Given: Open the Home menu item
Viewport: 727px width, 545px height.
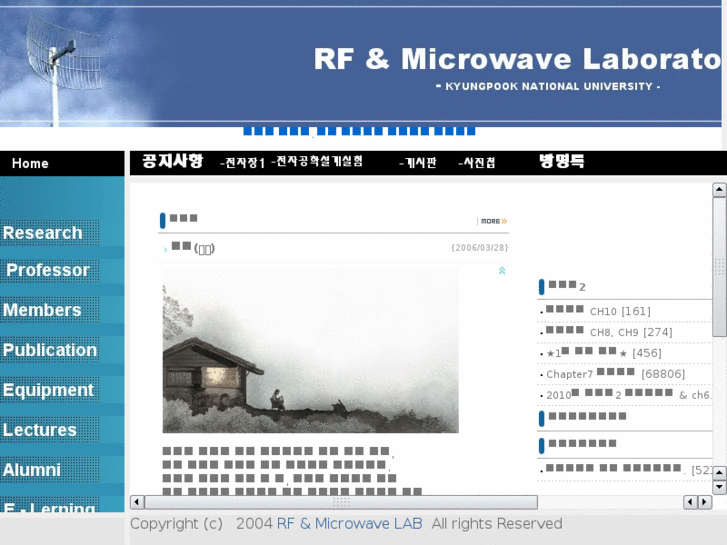Looking at the screenshot, I should 30,163.
